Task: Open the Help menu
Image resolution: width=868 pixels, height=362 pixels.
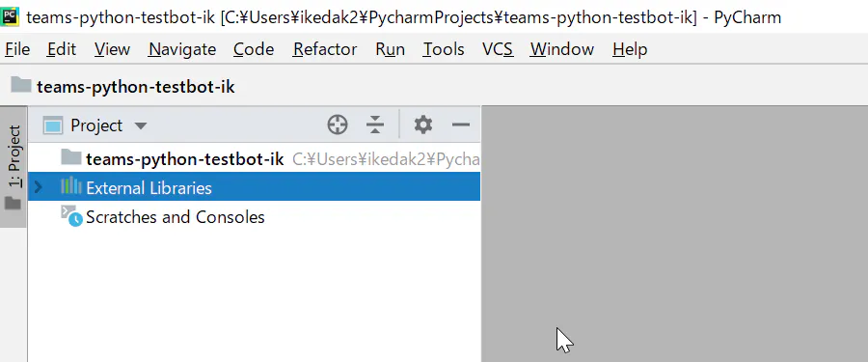Action: tap(630, 49)
